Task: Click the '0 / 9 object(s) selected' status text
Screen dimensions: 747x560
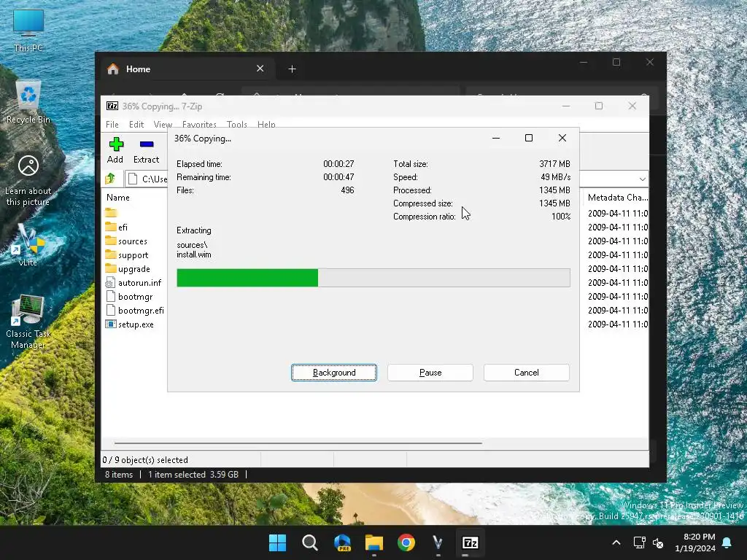Action: click(x=145, y=460)
